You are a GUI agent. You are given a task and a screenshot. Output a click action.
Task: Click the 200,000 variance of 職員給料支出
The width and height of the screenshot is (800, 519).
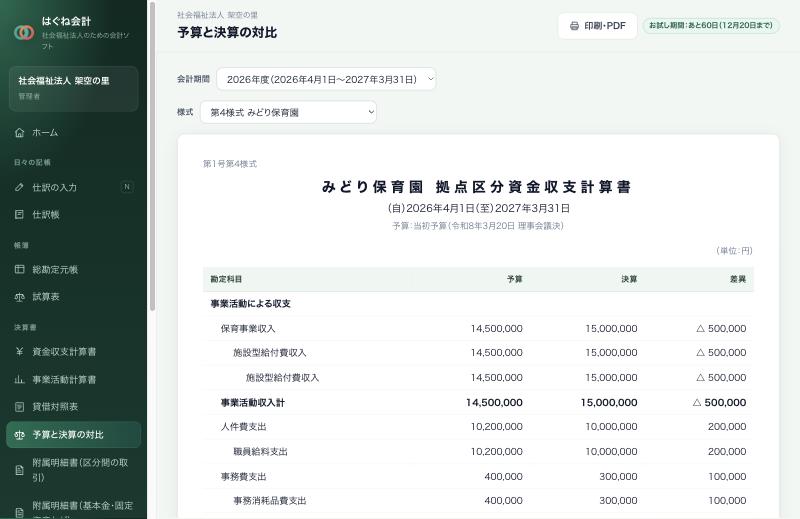727,452
